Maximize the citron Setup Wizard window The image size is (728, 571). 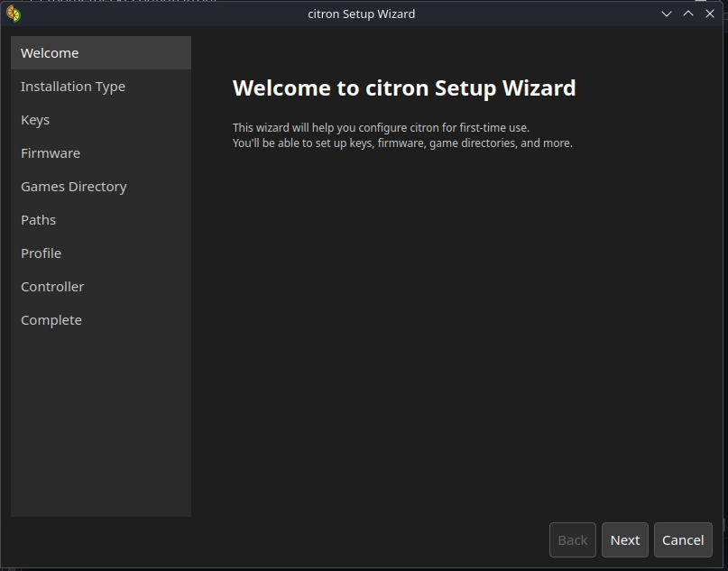pyautogui.click(x=688, y=14)
